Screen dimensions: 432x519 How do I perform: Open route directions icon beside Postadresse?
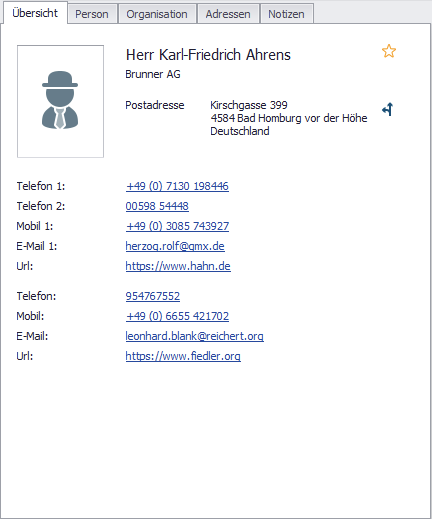(x=388, y=109)
